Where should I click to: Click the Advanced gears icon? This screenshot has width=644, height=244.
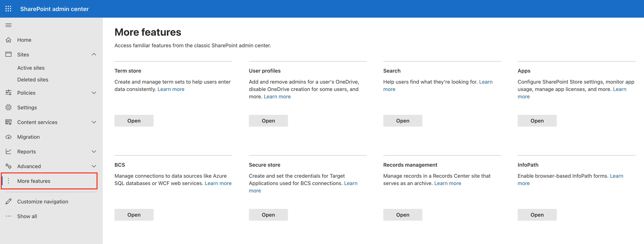pos(8,166)
